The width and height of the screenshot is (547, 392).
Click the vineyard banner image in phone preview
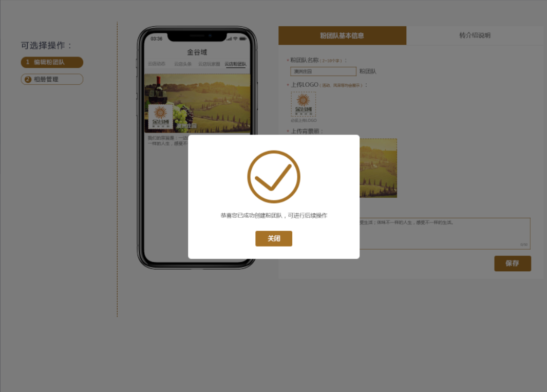coord(197,103)
